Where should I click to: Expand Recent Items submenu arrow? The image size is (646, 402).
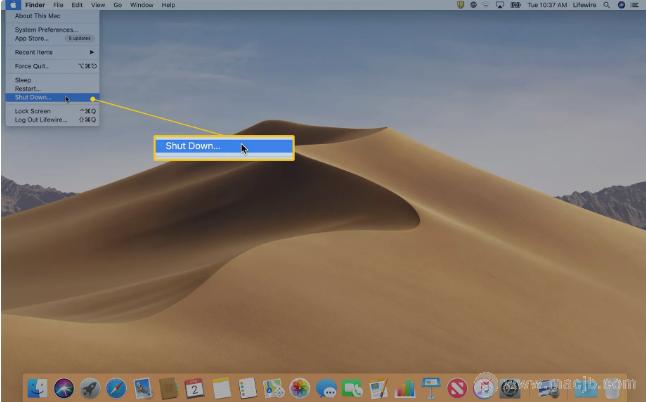(x=91, y=52)
